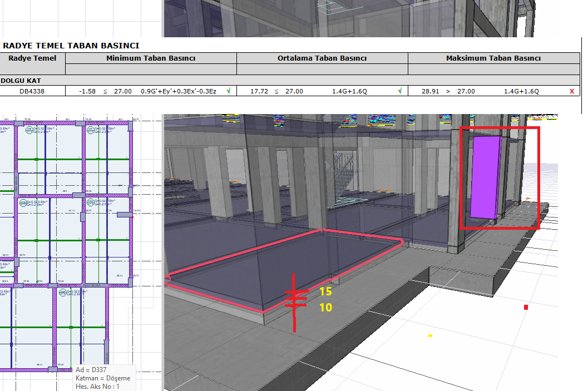Image resolution: width=588 pixels, height=391 pixels.
Task: Click the yellow 10 dimension label
Action: pos(325,307)
